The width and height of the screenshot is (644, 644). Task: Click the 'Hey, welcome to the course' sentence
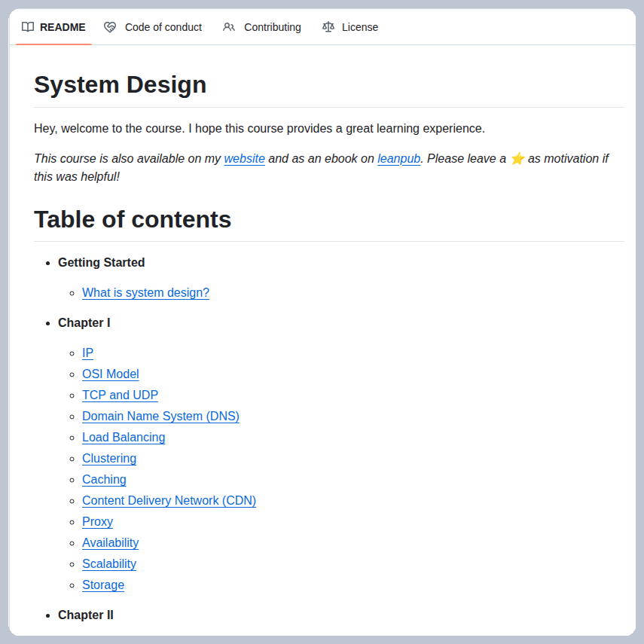[x=260, y=129]
